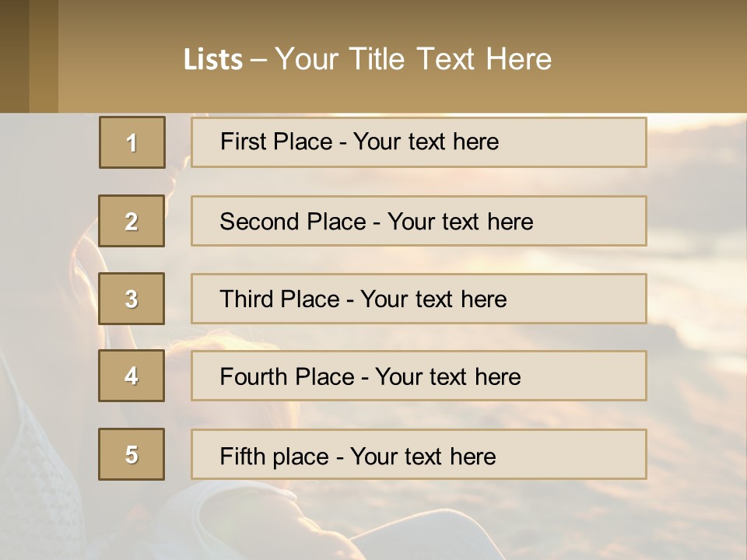Click the First Place text box
Viewport: 747px width, 560px height.
coord(419,142)
